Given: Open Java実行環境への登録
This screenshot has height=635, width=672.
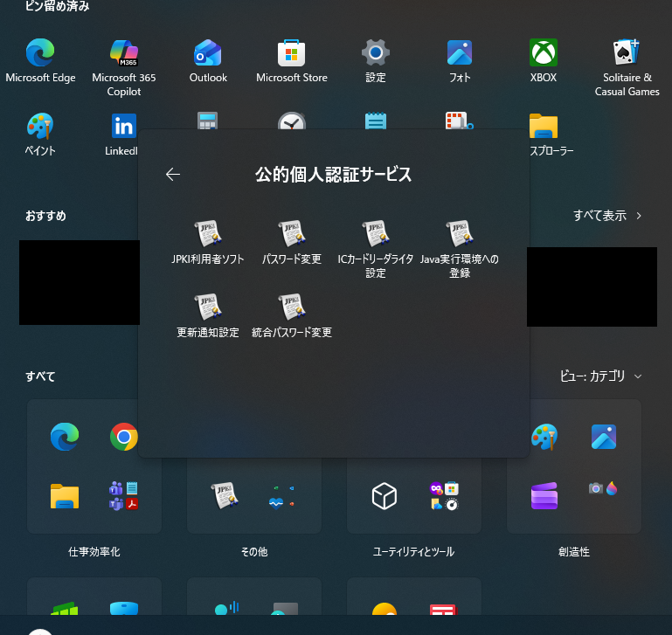Looking at the screenshot, I should pos(460,250).
